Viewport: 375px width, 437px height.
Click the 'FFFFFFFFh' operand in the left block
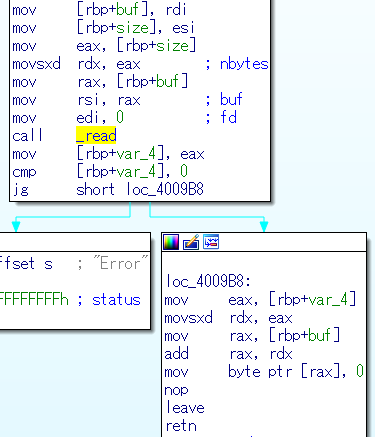click(x=34, y=299)
